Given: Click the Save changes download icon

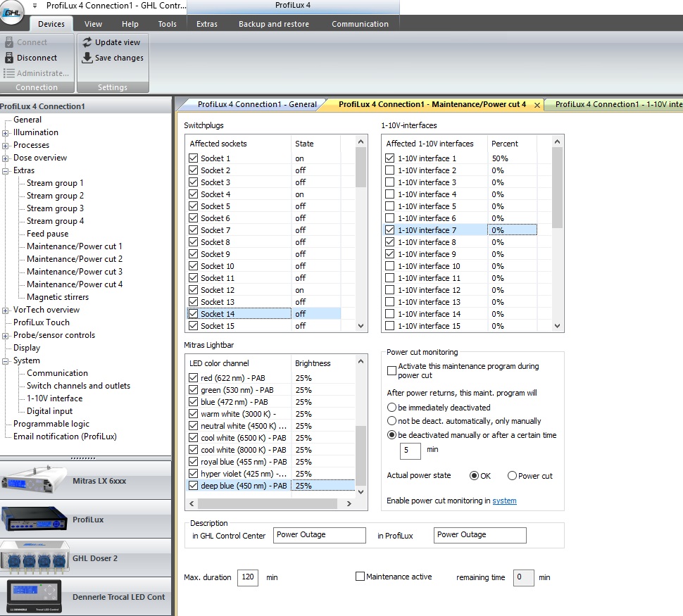Looking at the screenshot, I should [x=87, y=58].
